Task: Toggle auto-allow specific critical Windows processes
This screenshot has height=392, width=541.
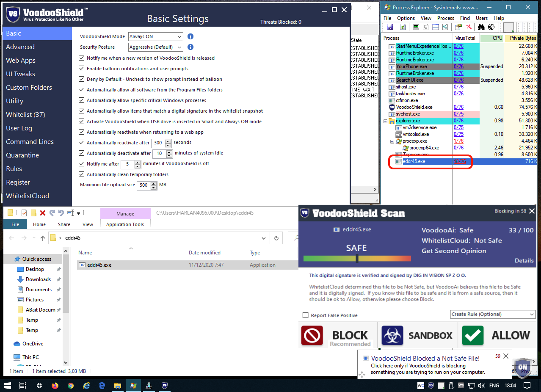Action: 82,100
